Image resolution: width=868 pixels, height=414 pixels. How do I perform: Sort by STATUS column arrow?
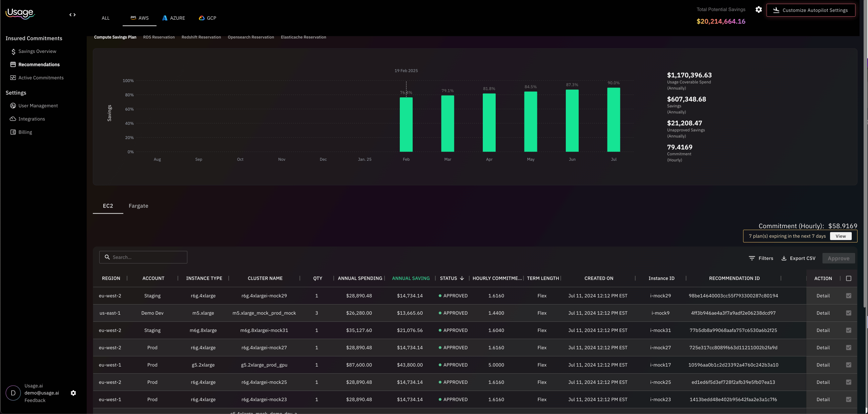click(x=462, y=278)
